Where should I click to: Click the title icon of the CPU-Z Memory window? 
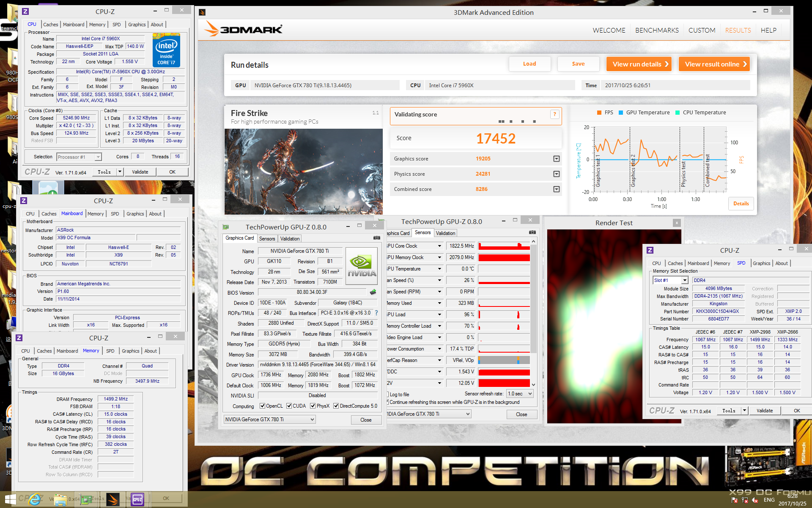[19, 338]
